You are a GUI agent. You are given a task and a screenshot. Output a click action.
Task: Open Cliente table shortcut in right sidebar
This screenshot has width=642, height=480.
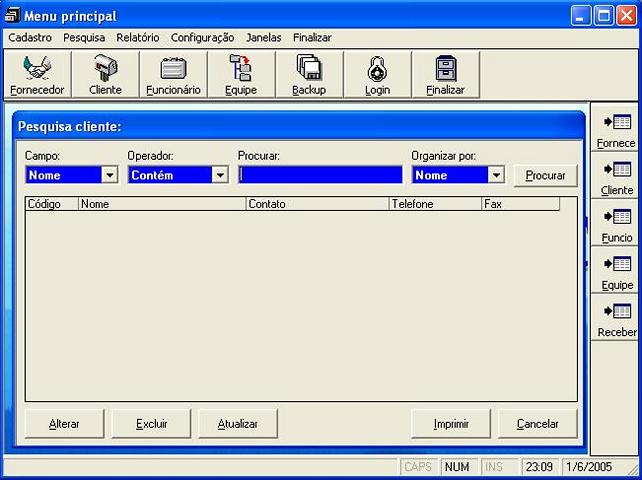click(x=616, y=175)
